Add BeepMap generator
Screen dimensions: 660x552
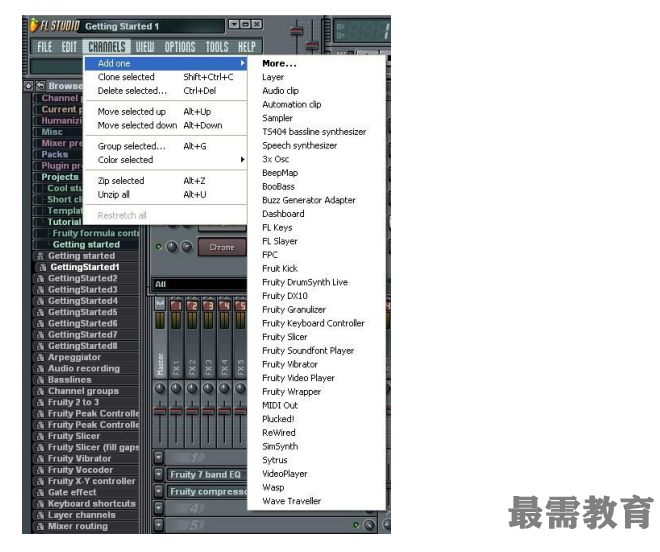point(280,173)
